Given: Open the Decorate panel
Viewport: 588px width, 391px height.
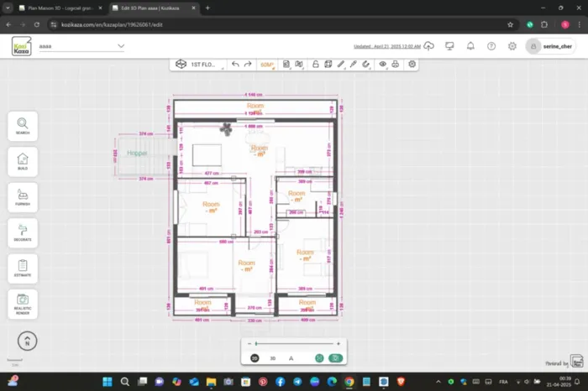Looking at the screenshot, I should tap(22, 232).
